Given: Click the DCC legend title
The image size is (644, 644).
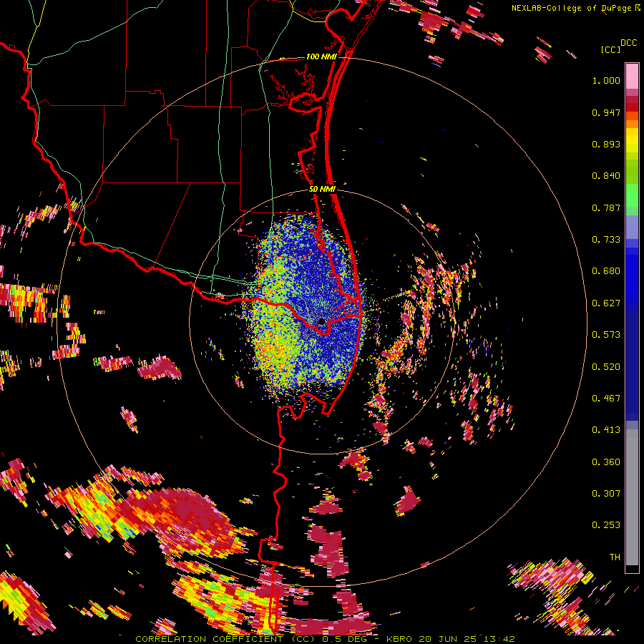Looking at the screenshot, I should click(628, 43).
